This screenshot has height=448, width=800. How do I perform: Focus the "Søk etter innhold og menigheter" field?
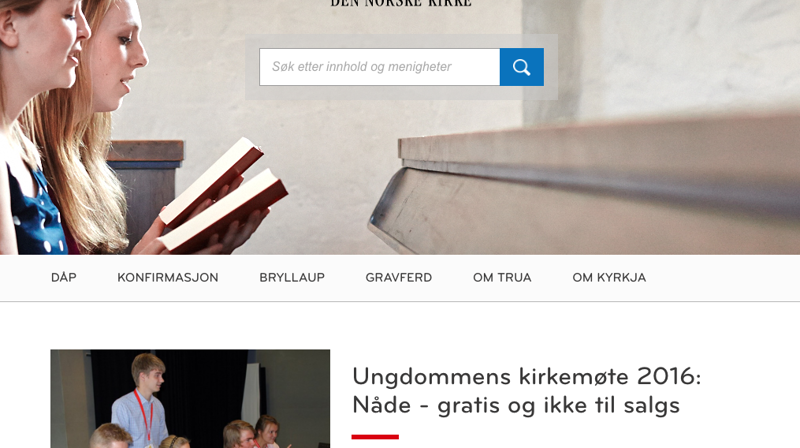(x=380, y=67)
